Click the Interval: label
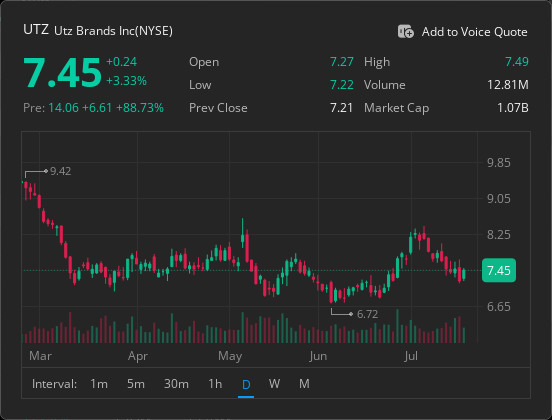Screen dimensions: 552x420 click(54, 383)
